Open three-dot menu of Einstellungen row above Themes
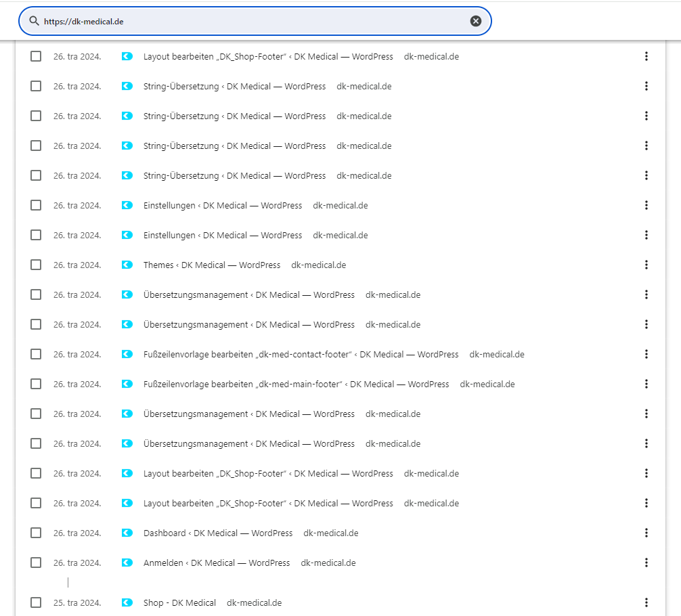The image size is (681, 616). (646, 235)
